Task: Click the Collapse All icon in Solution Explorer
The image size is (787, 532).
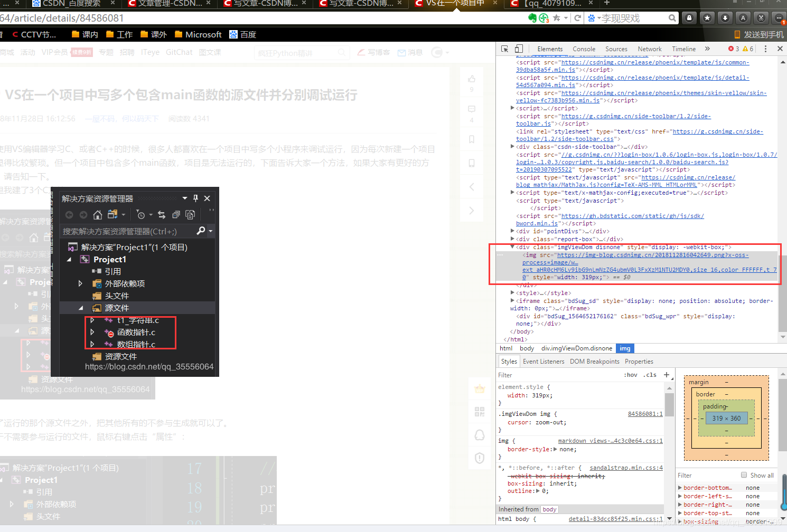Action: [x=176, y=215]
